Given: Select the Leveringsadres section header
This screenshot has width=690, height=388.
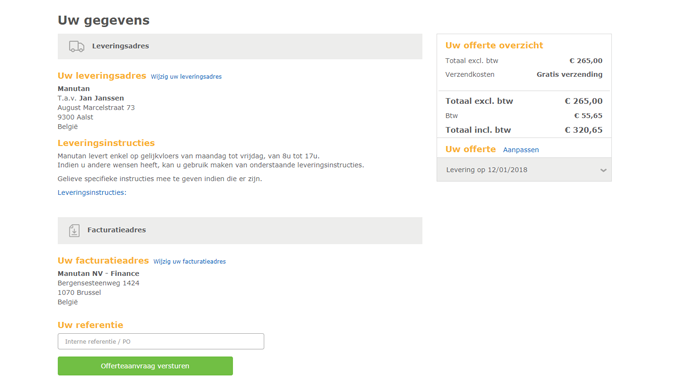Looking at the screenshot, I should click(x=240, y=46).
